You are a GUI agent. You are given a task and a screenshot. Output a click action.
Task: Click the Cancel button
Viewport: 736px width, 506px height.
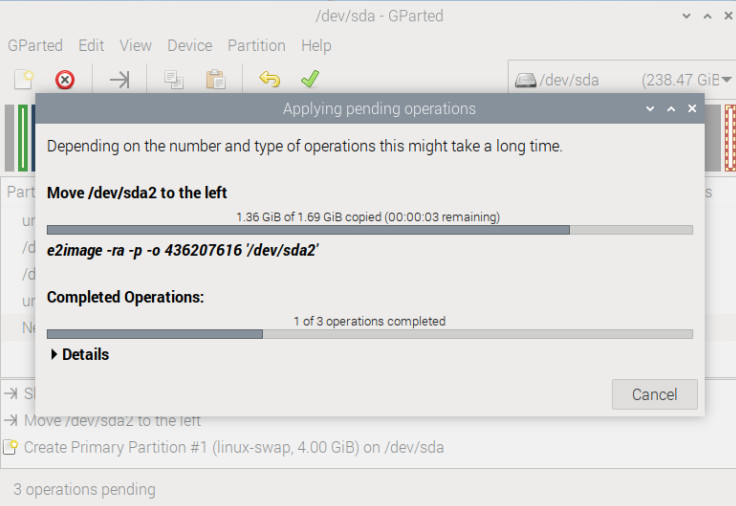point(654,394)
